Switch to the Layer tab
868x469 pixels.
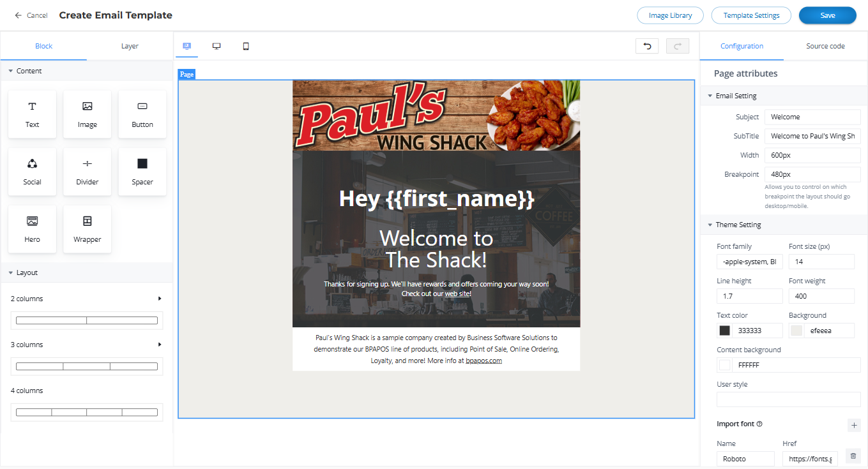(130, 46)
